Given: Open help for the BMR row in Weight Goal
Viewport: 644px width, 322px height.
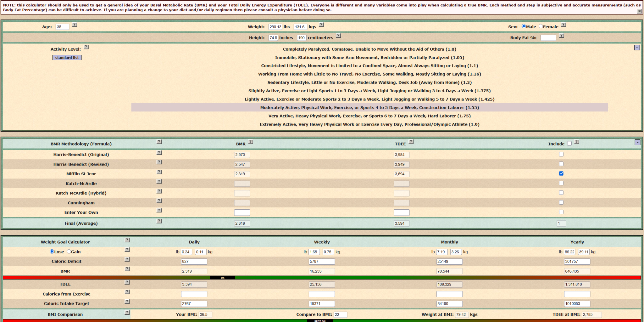Looking at the screenshot, I should pyautogui.click(x=127, y=269).
